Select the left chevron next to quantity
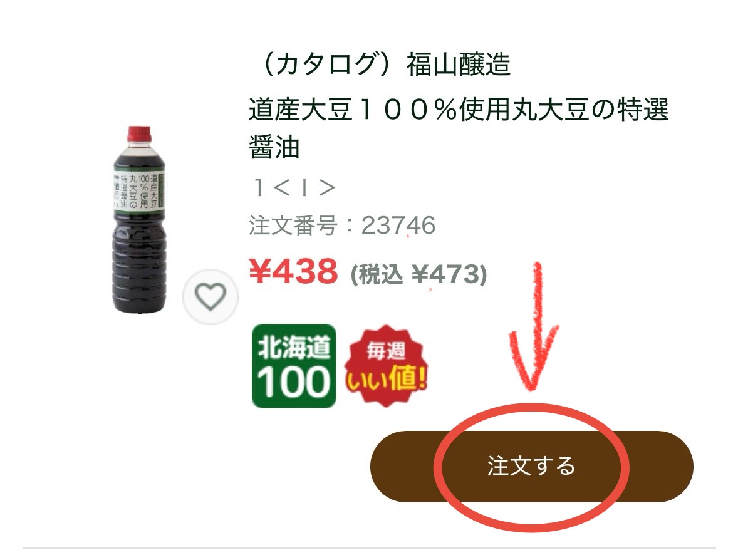The image size is (738, 560). coord(281,188)
